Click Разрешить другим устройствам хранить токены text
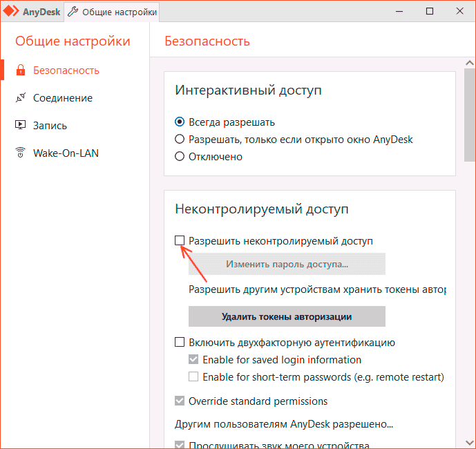Viewport: 476px width, 449px height. [317, 289]
